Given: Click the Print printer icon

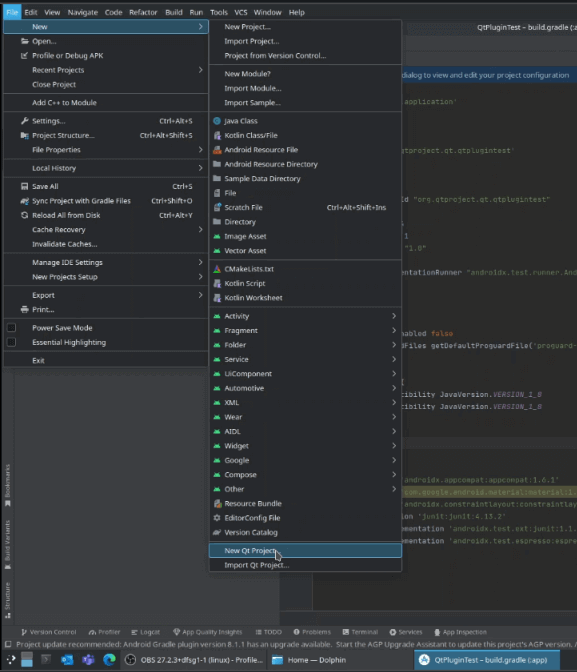Looking at the screenshot, I should click(x=24, y=309).
